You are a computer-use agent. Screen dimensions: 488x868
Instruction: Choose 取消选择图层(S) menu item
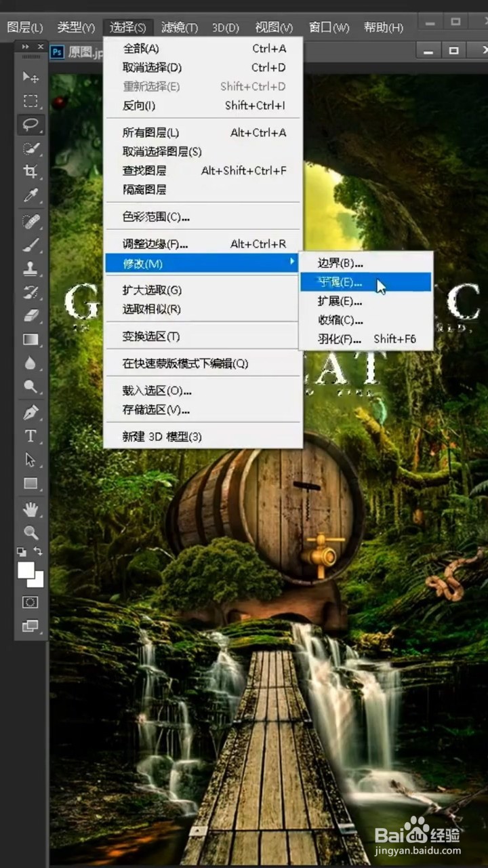click(203, 152)
